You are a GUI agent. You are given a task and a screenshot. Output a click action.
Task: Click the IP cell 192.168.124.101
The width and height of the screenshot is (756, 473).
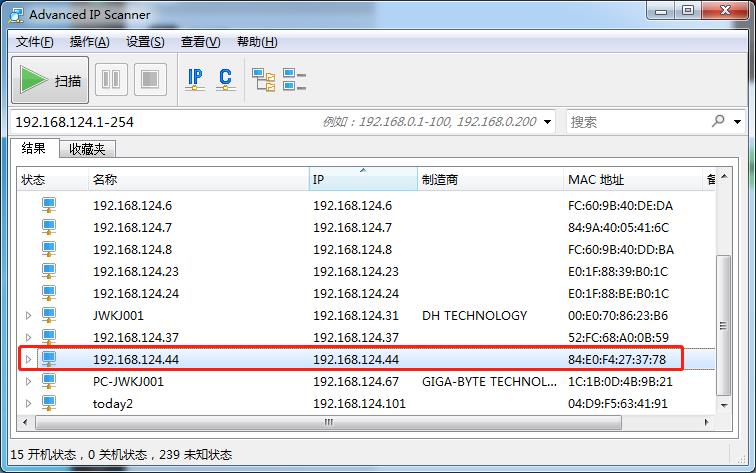(x=359, y=404)
